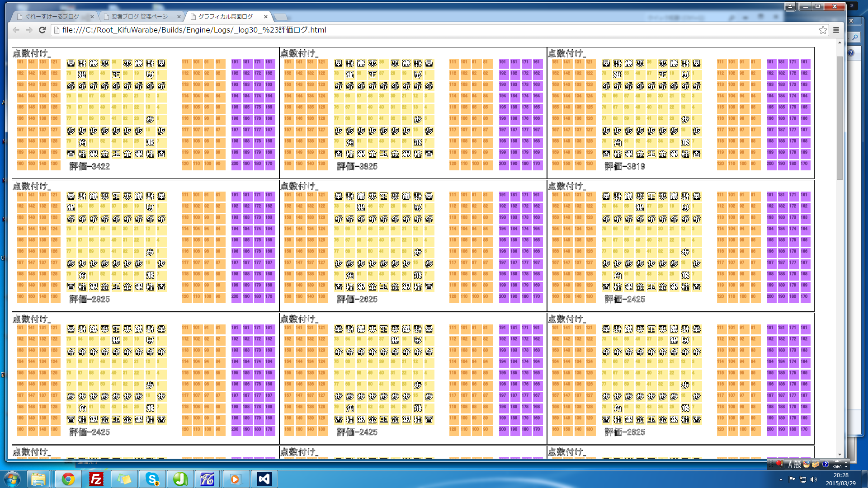Open Skype from the taskbar
The image size is (868, 488).
point(152,479)
